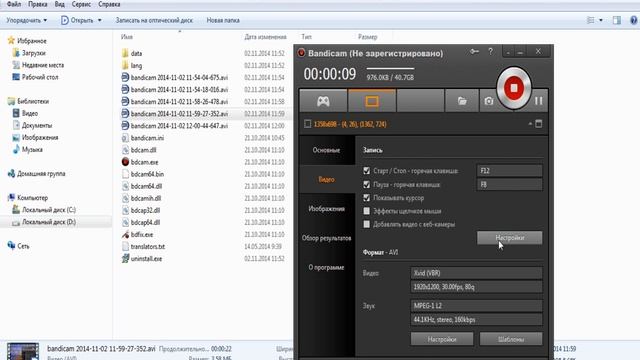Image resolution: width=640 pixels, height=360 pixels.
Task: Stop recording with the red Bandicam button
Action: pyautogui.click(x=513, y=88)
